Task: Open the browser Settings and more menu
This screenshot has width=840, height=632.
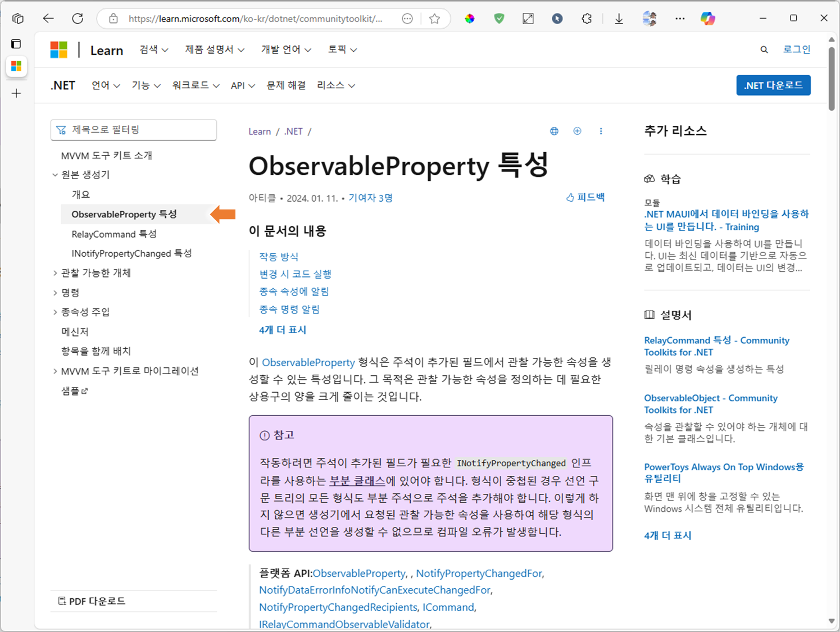Action: (x=680, y=19)
